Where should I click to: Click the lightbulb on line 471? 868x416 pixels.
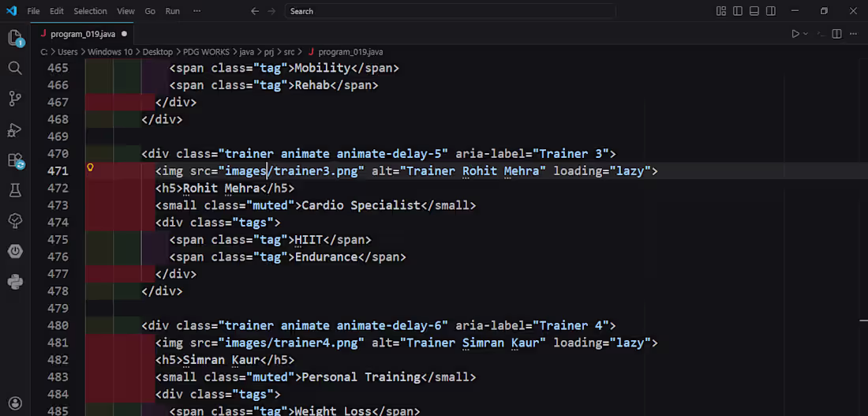pos(90,167)
